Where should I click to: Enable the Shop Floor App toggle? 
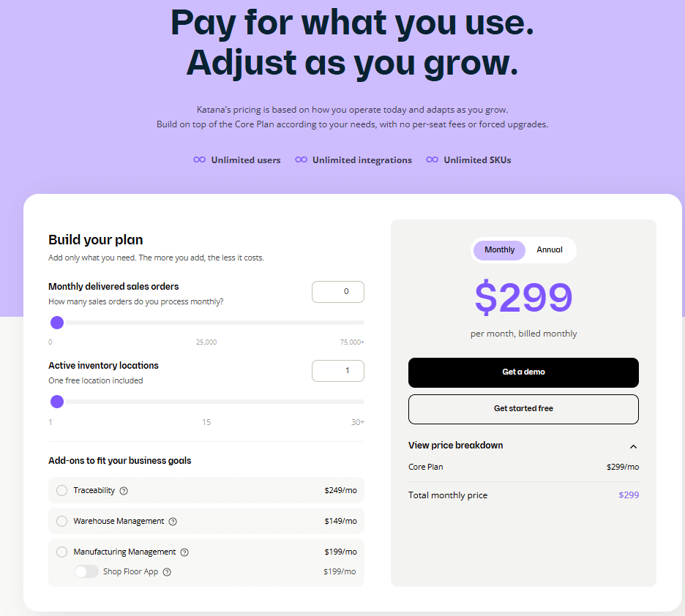coord(86,571)
